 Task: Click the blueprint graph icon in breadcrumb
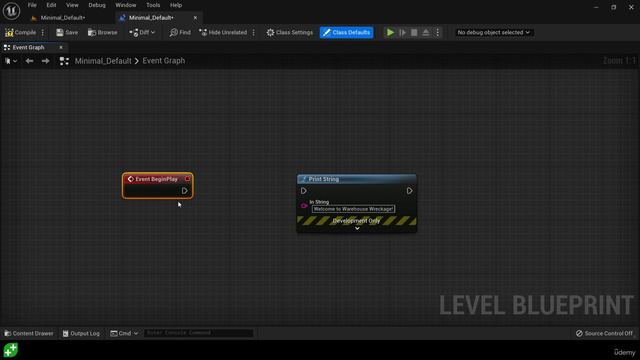click(64, 61)
